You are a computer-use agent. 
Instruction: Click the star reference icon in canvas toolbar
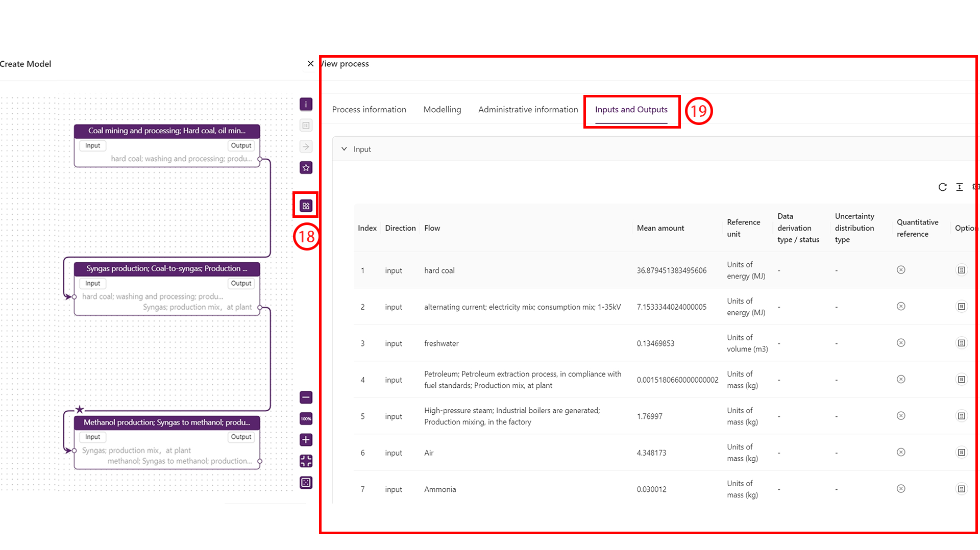click(306, 168)
